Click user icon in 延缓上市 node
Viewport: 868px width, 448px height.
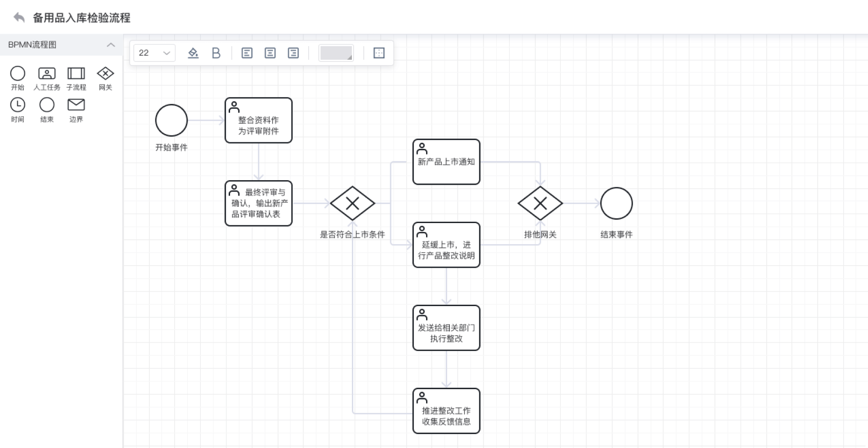pos(422,232)
